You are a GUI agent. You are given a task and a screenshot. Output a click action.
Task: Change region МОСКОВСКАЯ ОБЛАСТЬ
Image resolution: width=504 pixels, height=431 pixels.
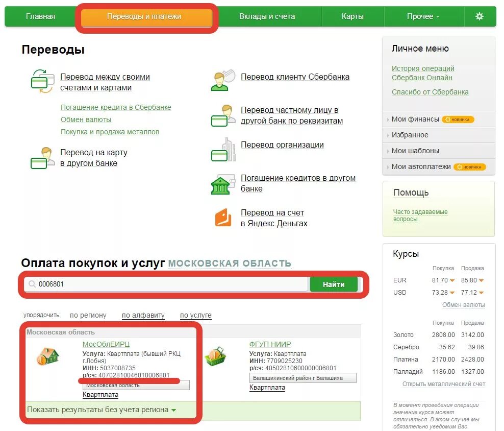pos(230,264)
